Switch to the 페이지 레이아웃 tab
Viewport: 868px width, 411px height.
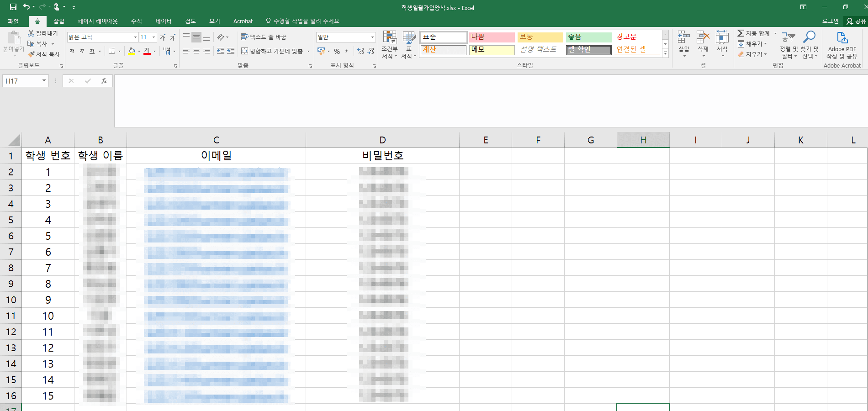click(x=98, y=21)
